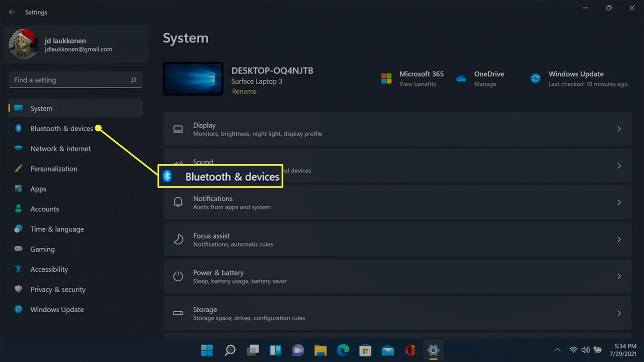Click the Gaming controller icon

coord(18,249)
